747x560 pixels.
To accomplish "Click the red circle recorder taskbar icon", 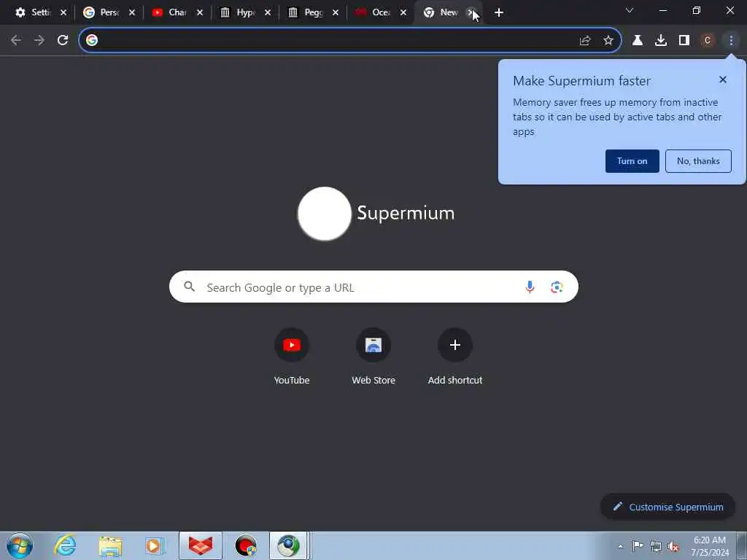I will pos(246,545).
